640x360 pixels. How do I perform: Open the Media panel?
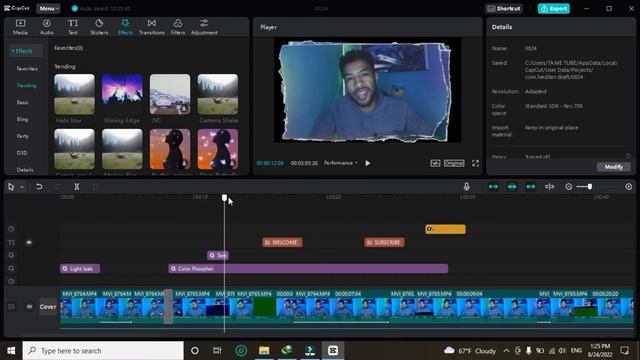(x=20, y=27)
